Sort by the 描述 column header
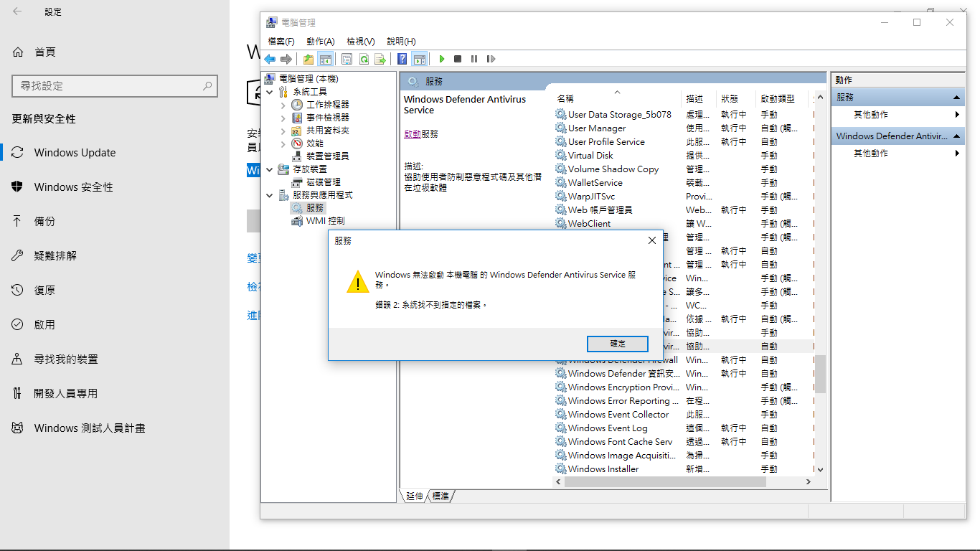Viewport: 980px width, 551px height. pyautogui.click(x=699, y=98)
